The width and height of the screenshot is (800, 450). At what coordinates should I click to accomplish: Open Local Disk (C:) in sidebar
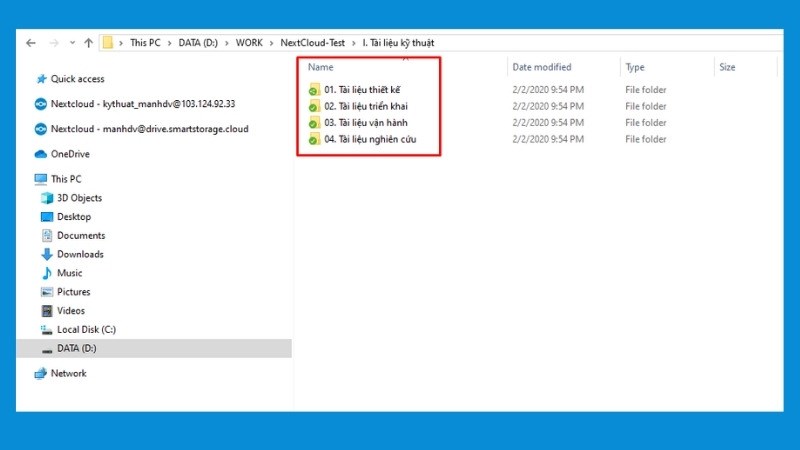[87, 330]
